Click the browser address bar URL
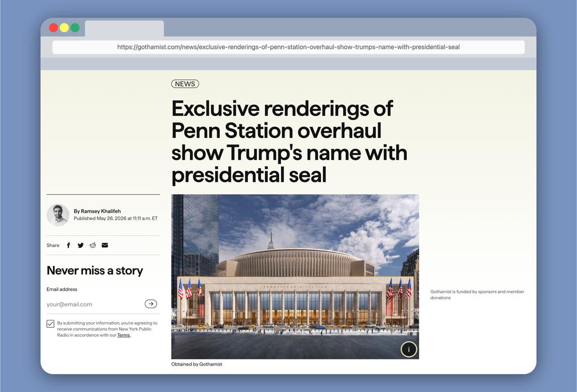The image size is (577, 392). [288, 47]
